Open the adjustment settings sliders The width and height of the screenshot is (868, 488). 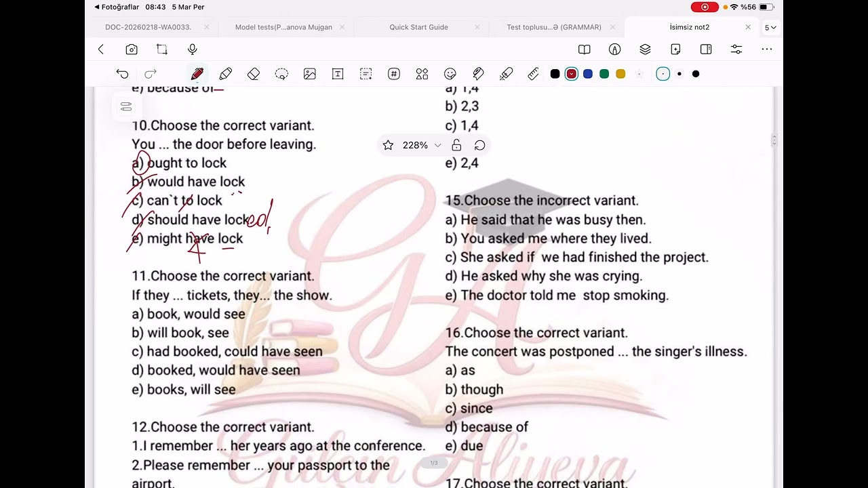point(736,49)
